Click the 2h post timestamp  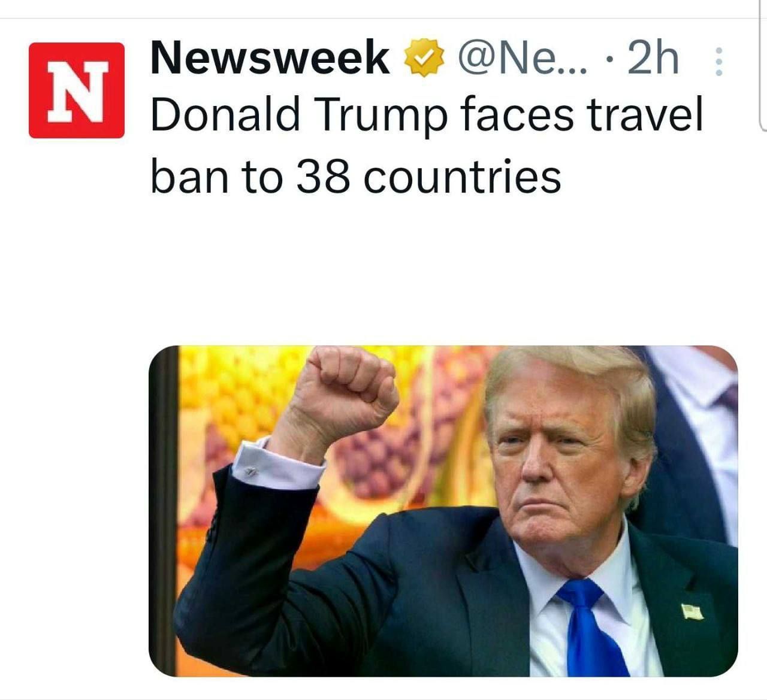click(653, 58)
